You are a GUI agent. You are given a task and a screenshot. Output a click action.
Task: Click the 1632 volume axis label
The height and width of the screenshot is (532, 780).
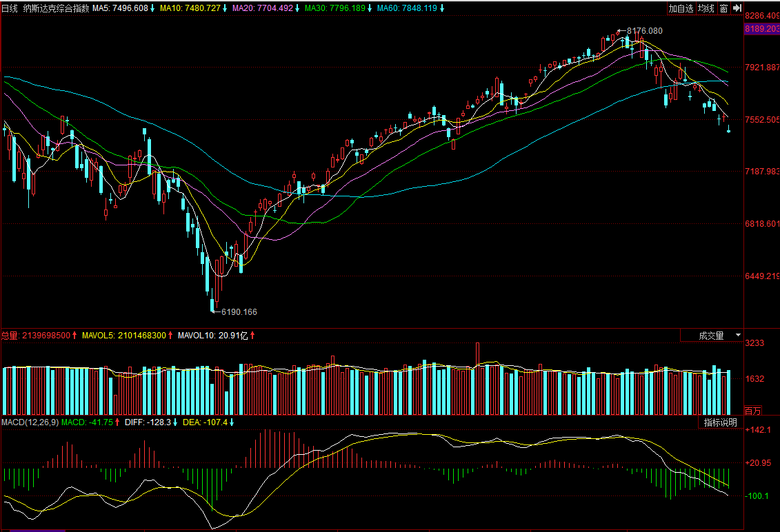[754, 379]
